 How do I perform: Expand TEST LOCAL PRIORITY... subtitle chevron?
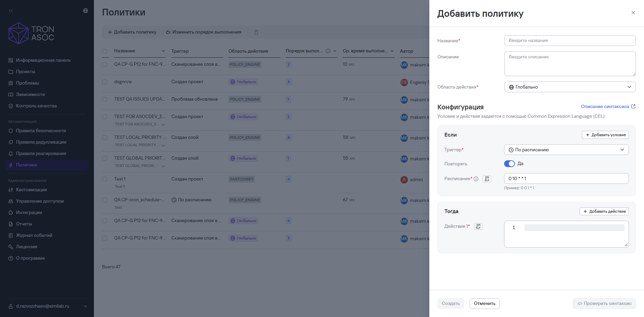point(163,145)
